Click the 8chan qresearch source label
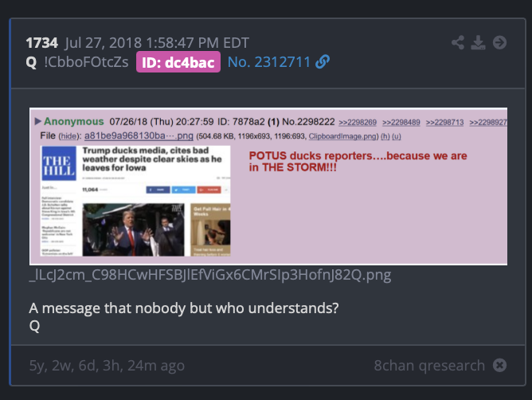 [429, 366]
